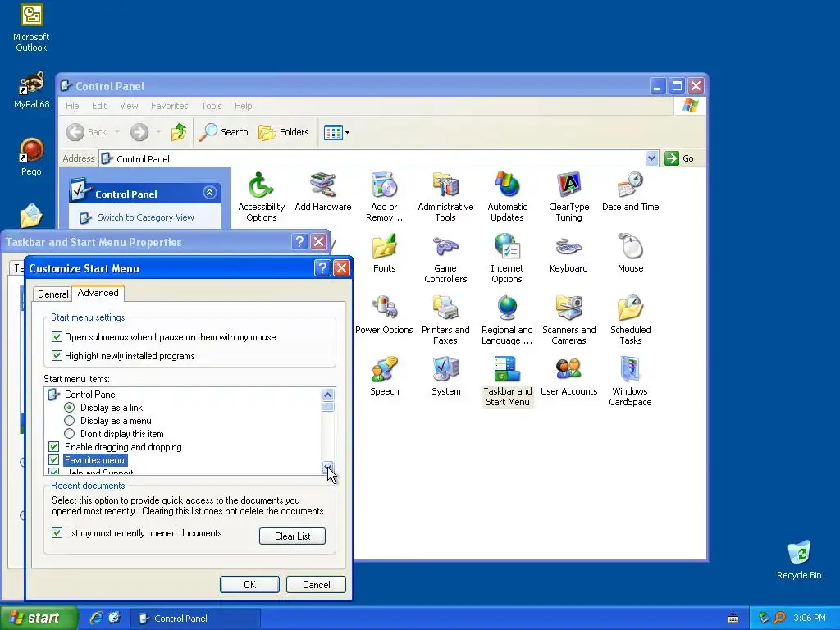The image size is (840, 630).
Task: Open the Mouse applet icon
Action: pos(630,253)
